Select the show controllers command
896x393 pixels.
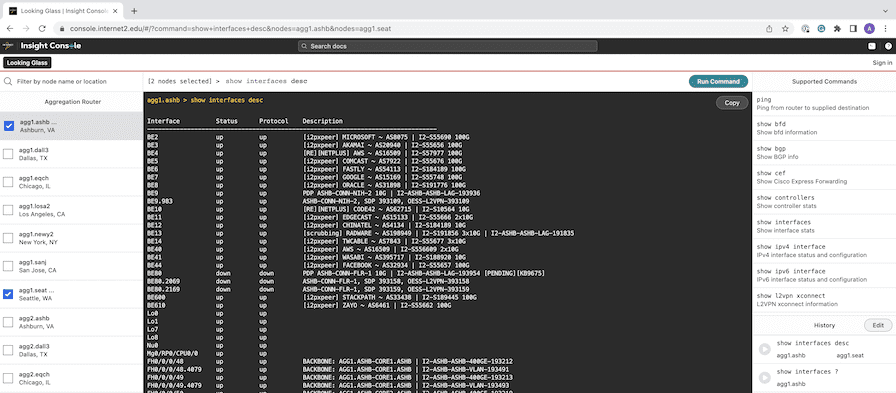tap(823, 202)
